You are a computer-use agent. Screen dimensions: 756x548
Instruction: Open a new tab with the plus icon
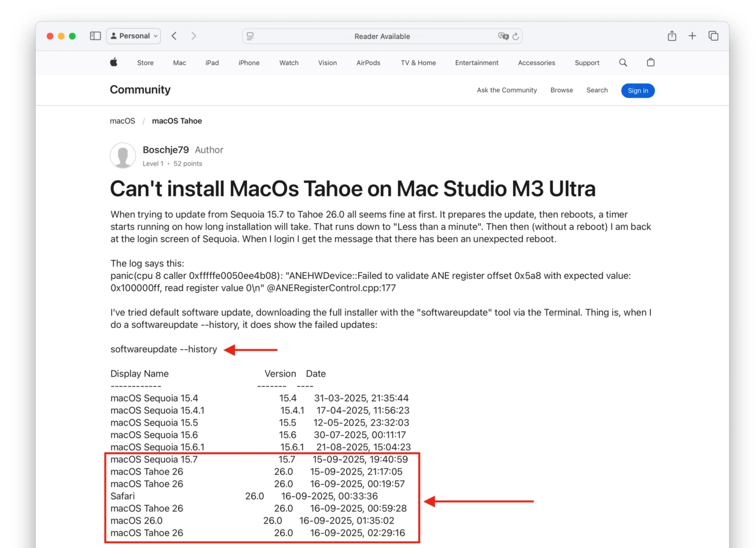coord(692,35)
